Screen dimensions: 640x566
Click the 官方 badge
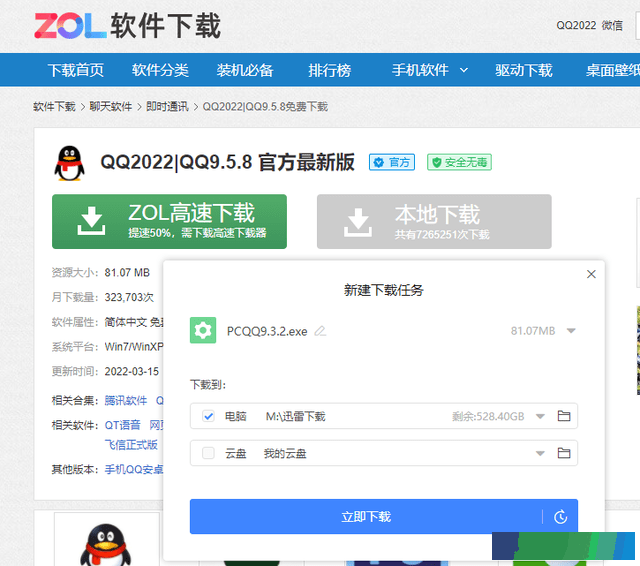(392, 162)
